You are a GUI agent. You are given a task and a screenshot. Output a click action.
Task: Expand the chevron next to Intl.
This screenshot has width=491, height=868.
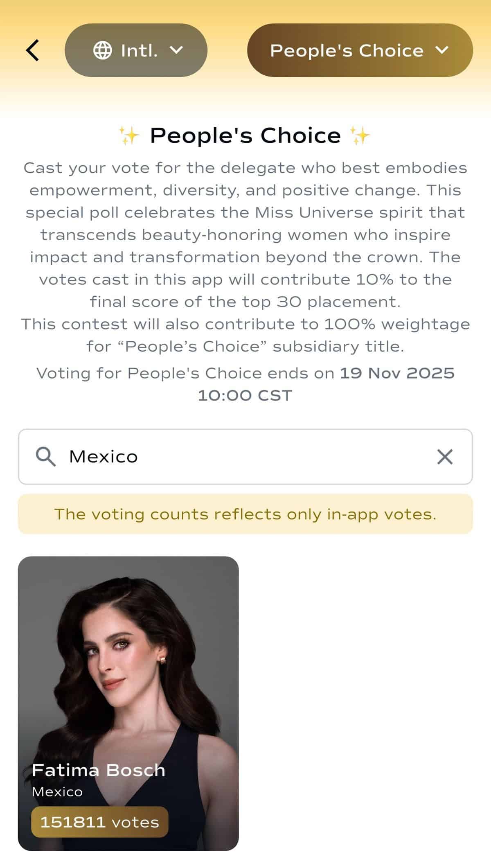(176, 50)
